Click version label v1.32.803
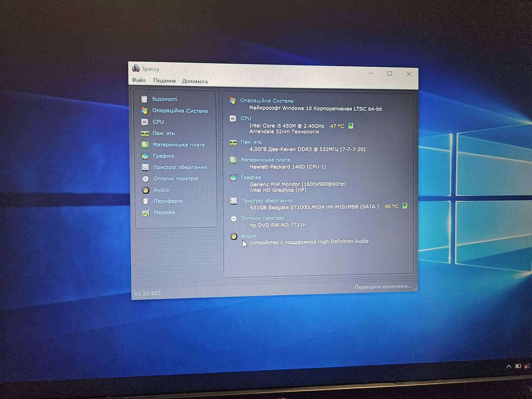Image resolution: width=532 pixels, height=399 pixels. tap(148, 293)
